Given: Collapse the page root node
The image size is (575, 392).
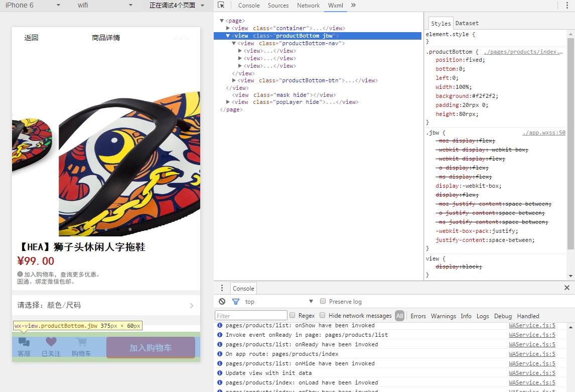Looking at the screenshot, I should tap(221, 21).
